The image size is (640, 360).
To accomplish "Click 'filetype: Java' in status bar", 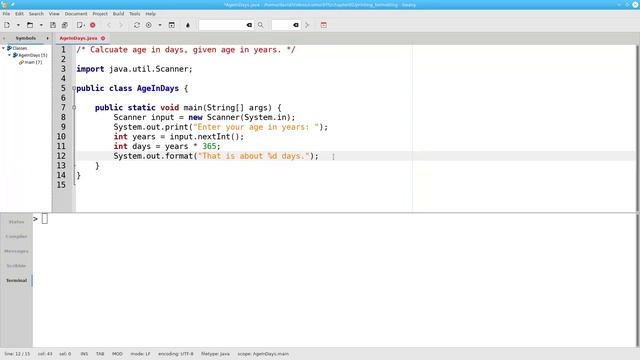I will click(x=216, y=354).
